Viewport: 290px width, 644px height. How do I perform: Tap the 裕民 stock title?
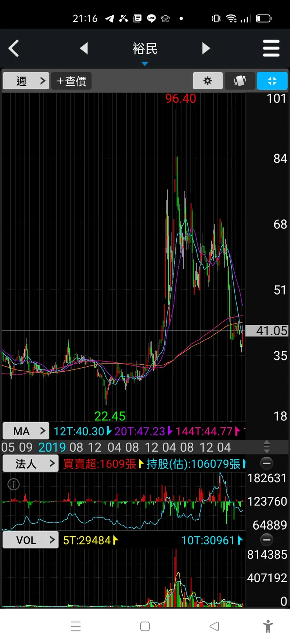145,49
